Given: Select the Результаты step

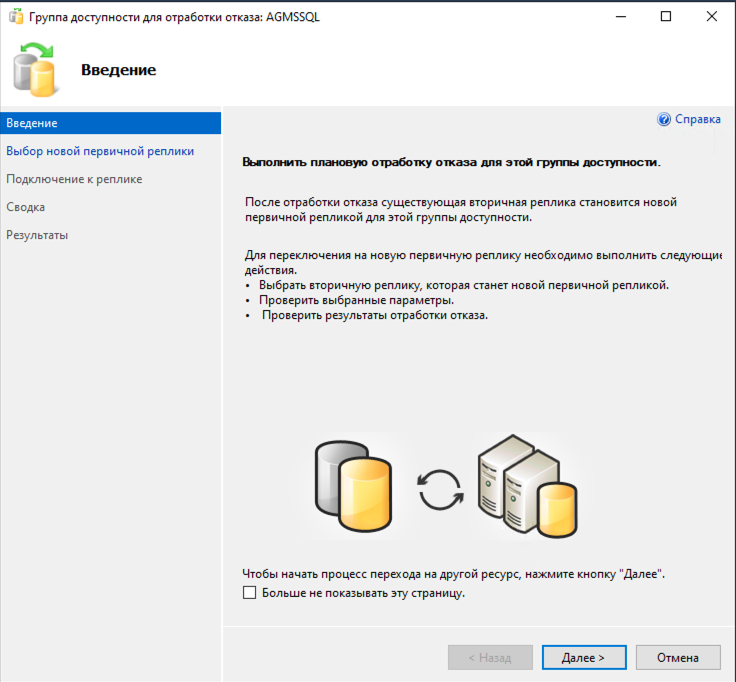Looking at the screenshot, I should (x=37, y=235).
